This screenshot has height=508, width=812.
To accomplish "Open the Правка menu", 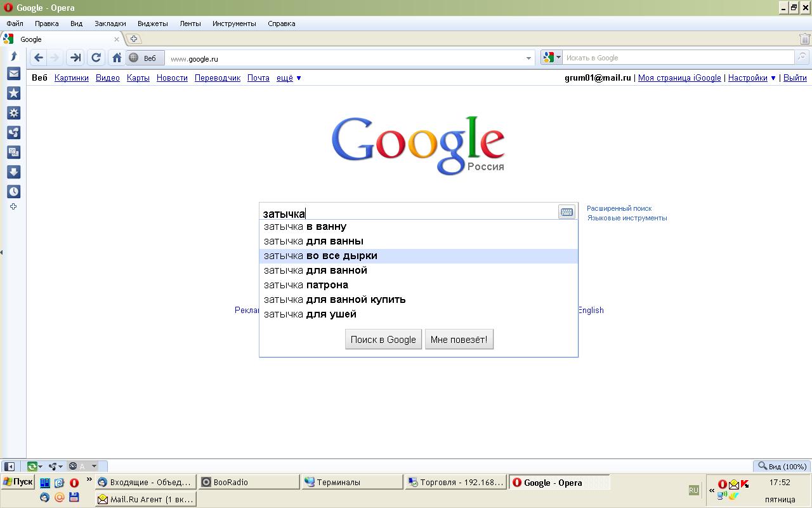I will 47,23.
